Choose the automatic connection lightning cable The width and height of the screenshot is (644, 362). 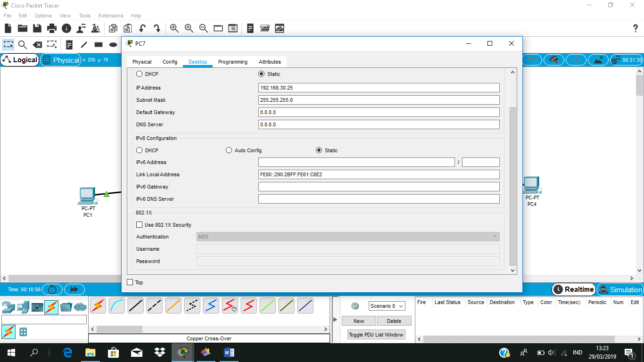[x=98, y=306]
